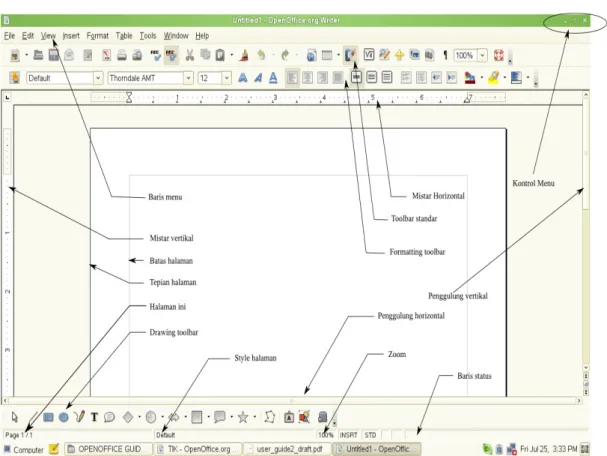607x456 pixels.
Task: Click the Cut scissors icon
Action: (x=189, y=55)
